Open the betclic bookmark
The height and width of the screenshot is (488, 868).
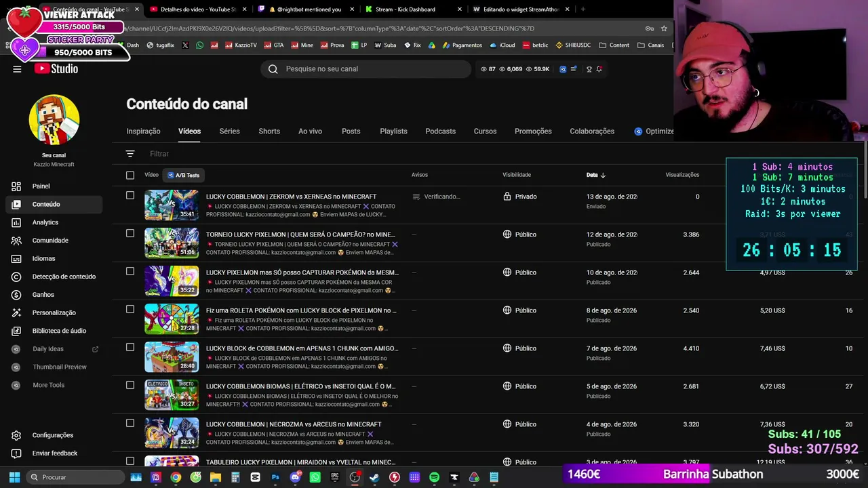[536, 45]
